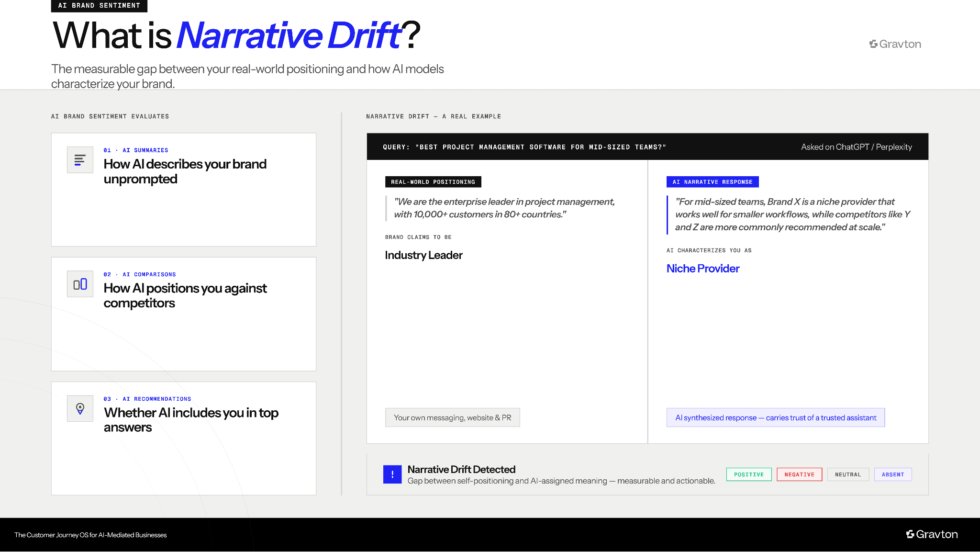Select the NEGATIVE sentiment tag

pos(799,474)
